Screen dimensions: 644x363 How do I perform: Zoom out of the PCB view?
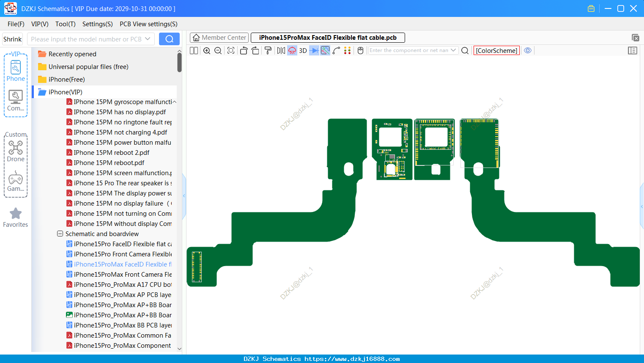218,50
